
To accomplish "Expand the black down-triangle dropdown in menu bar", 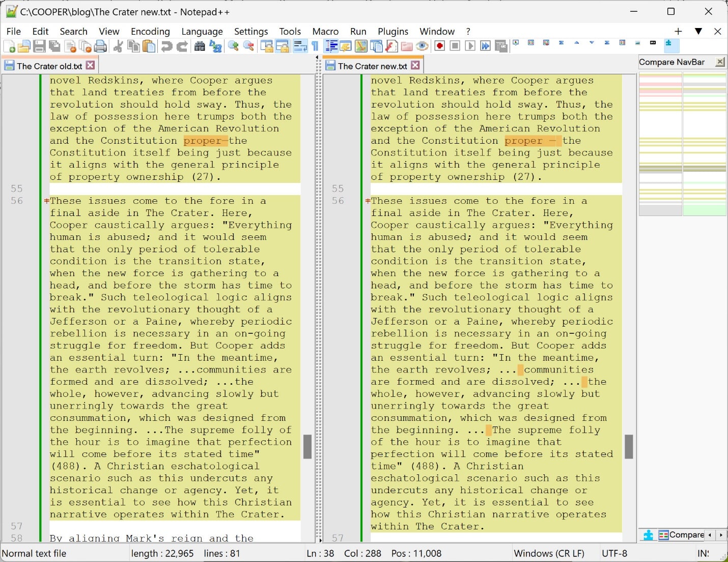I will coord(698,31).
